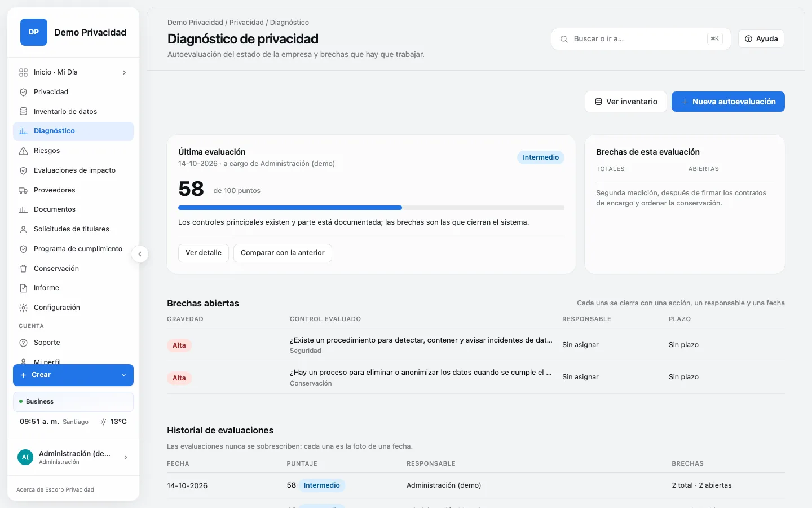Click Ver inventario button
Image resolution: width=812 pixels, height=508 pixels.
click(626, 102)
